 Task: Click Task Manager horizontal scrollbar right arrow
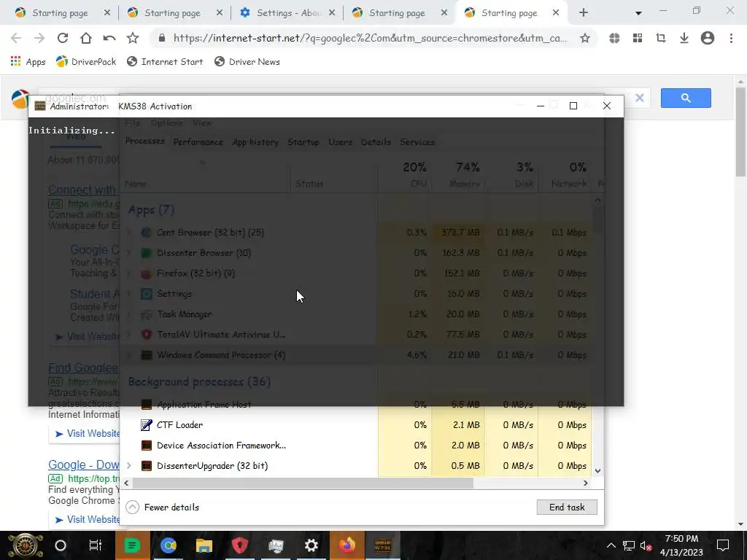[586, 483]
